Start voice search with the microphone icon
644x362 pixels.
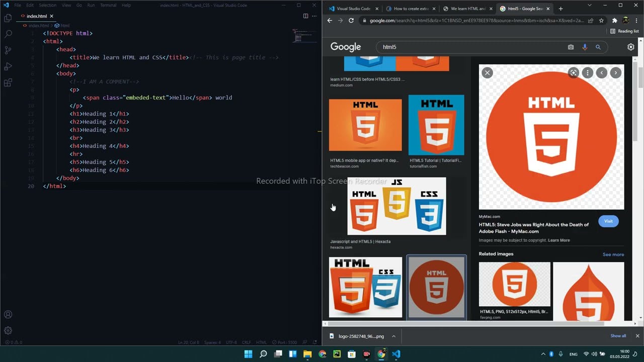coord(585,47)
